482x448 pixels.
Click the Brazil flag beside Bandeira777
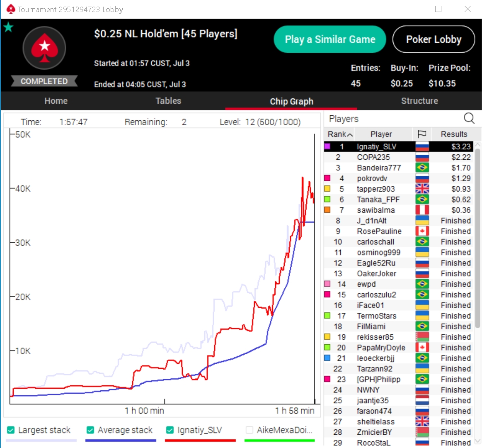(422, 168)
